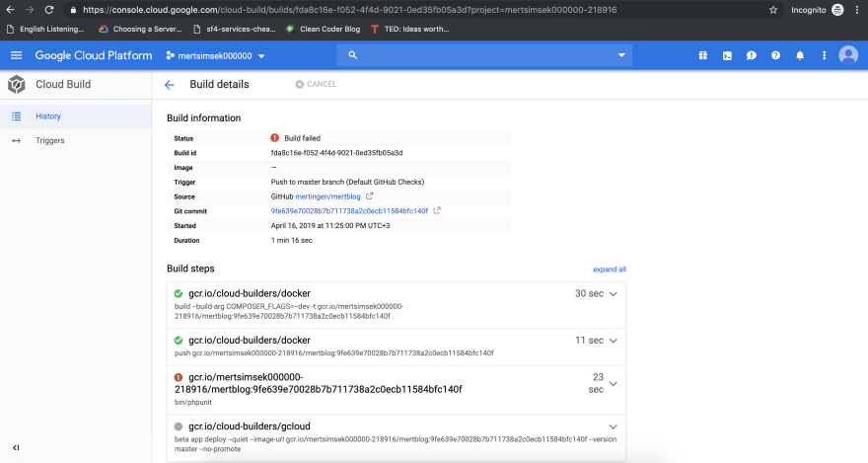Select History in the sidebar
This screenshot has height=463, width=868.
pyautogui.click(x=76, y=116)
